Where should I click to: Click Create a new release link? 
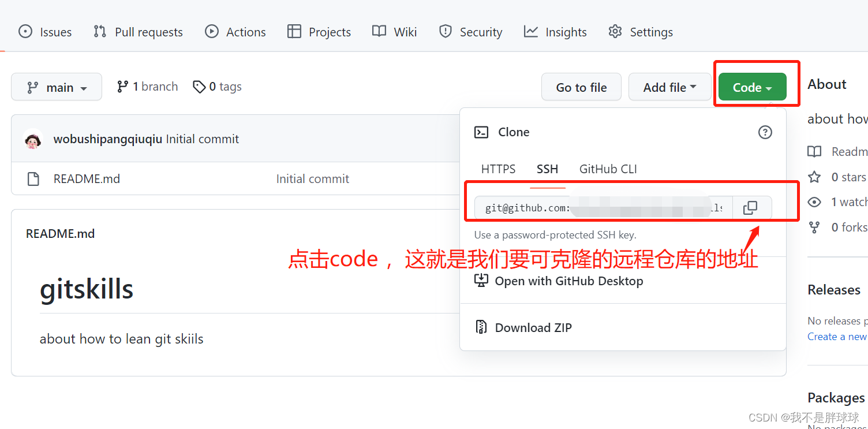(837, 337)
